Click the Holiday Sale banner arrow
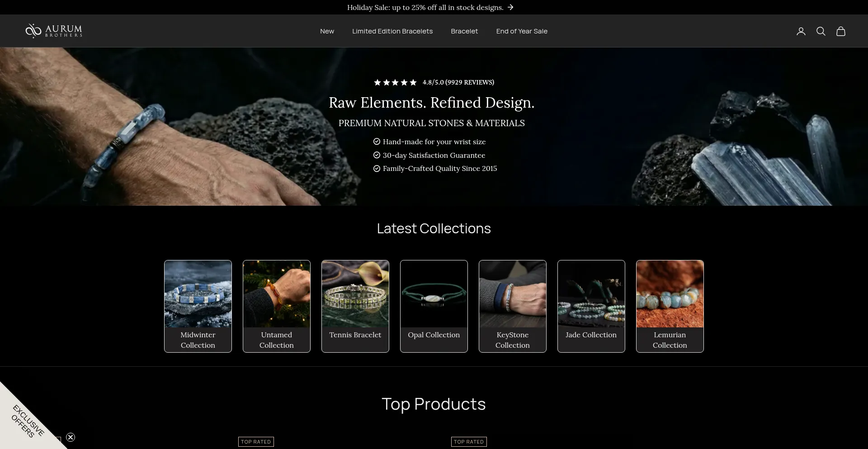 [510, 7]
